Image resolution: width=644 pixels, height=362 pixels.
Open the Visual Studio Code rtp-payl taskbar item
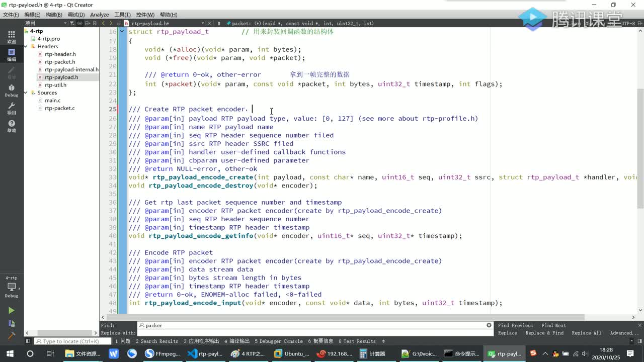(205, 353)
